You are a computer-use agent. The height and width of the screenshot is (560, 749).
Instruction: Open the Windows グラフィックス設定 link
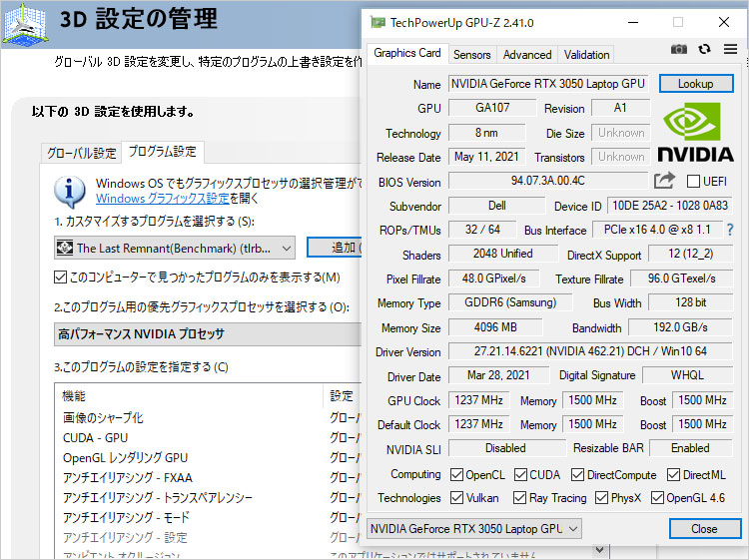coord(163,198)
